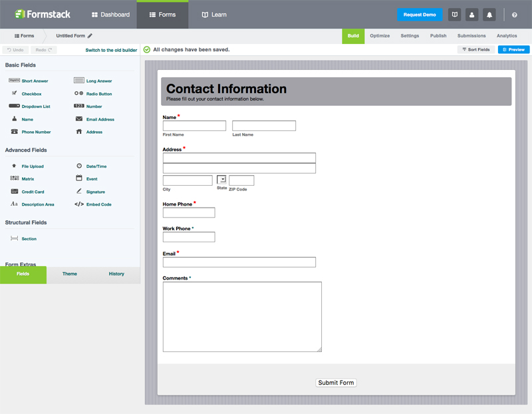Click the help question mark icon
This screenshot has width=532, height=414.
click(x=514, y=15)
